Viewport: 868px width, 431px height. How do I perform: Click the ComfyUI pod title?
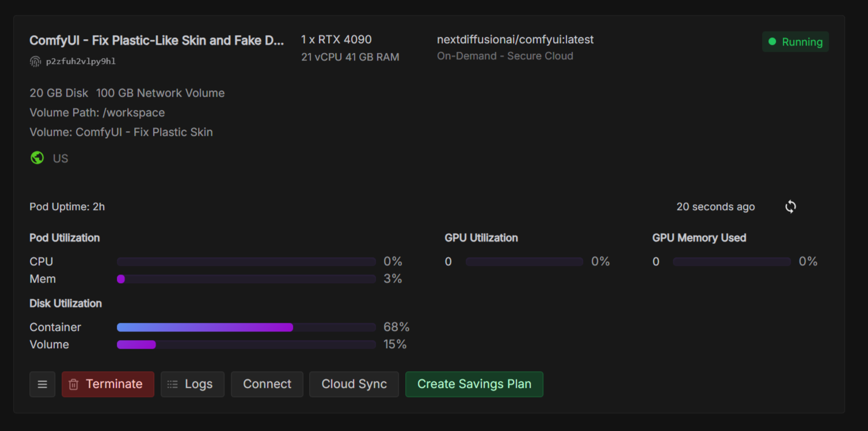pyautogui.click(x=157, y=41)
